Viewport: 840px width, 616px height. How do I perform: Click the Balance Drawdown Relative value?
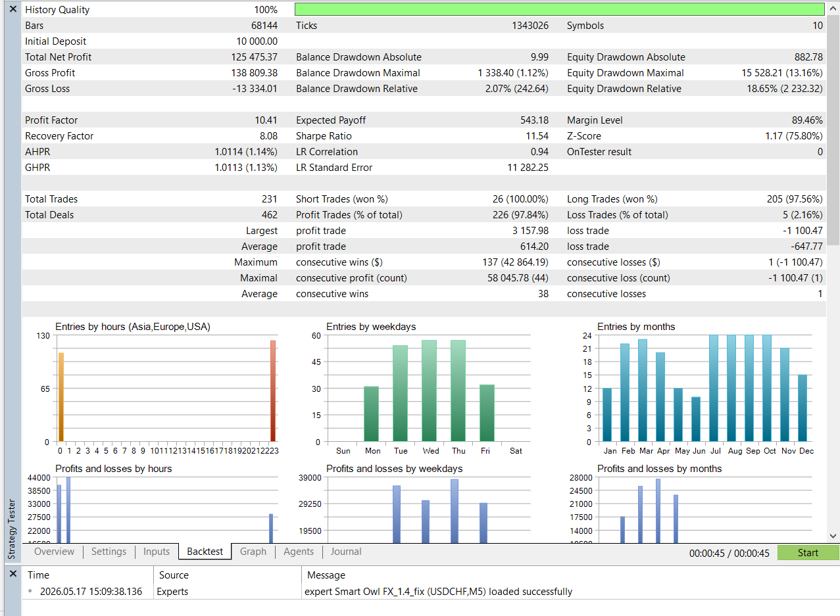(x=517, y=89)
